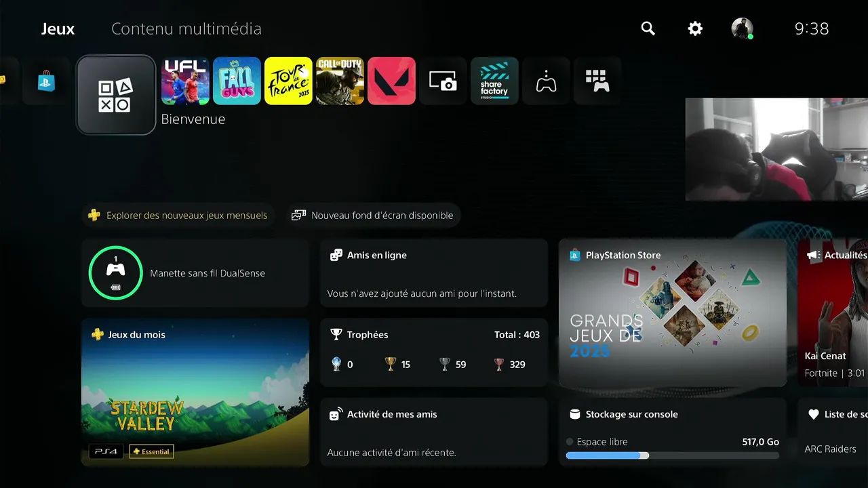Open the user profile avatar

point(742,28)
